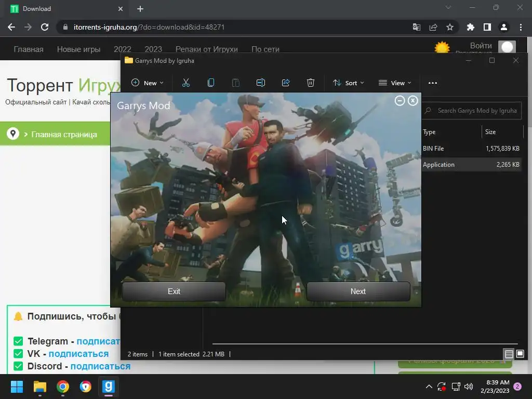This screenshot has width=532, height=399.
Task: Open a new Chrome tab
Action: click(140, 9)
